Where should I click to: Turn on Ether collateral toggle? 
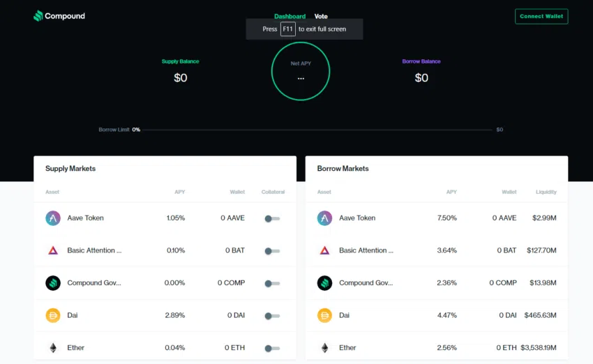(x=272, y=349)
